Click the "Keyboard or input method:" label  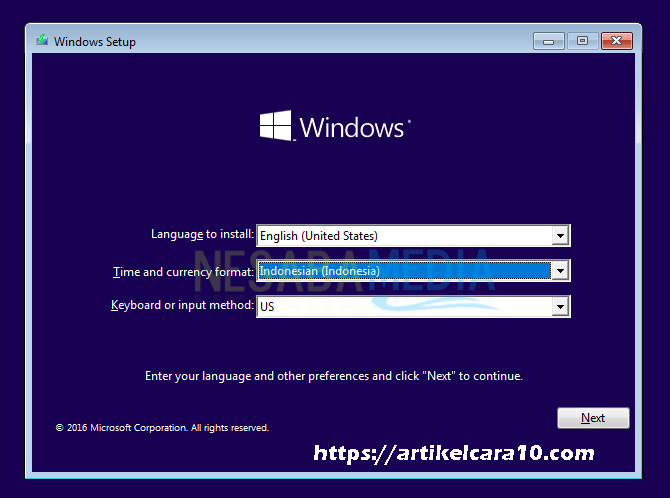(x=182, y=305)
